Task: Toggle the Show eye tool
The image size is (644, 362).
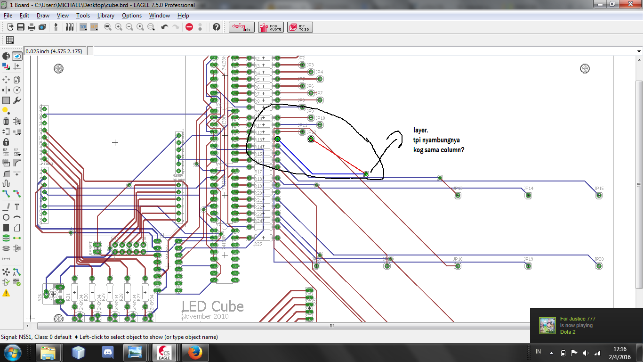Action: 17,56
